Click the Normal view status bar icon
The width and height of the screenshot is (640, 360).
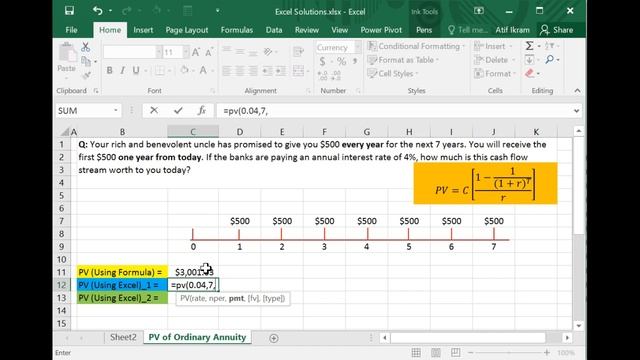click(x=416, y=353)
